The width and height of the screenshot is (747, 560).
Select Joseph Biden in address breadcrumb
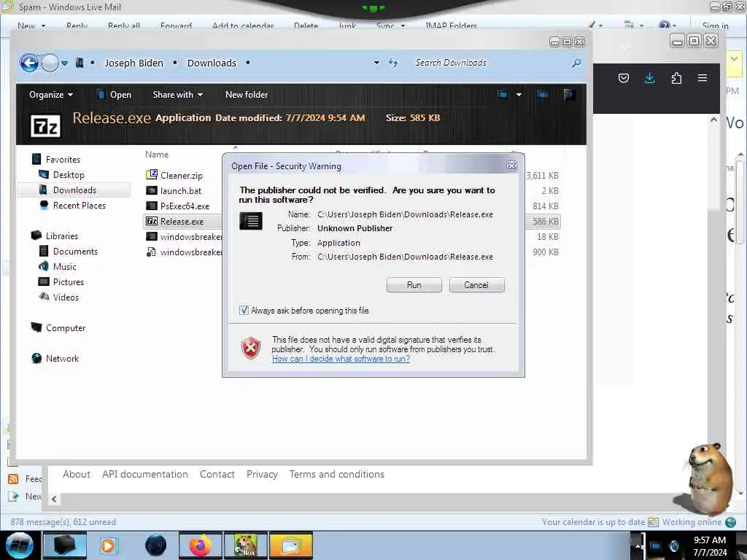[134, 63]
